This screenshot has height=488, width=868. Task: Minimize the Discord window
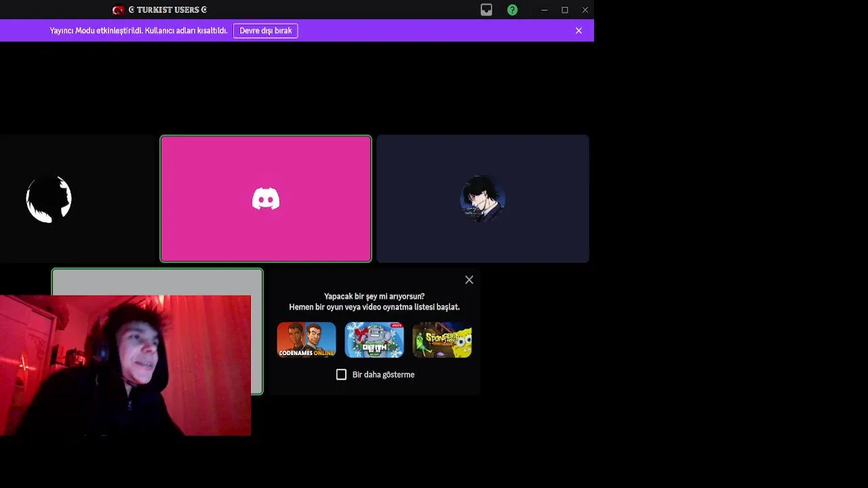[545, 9]
